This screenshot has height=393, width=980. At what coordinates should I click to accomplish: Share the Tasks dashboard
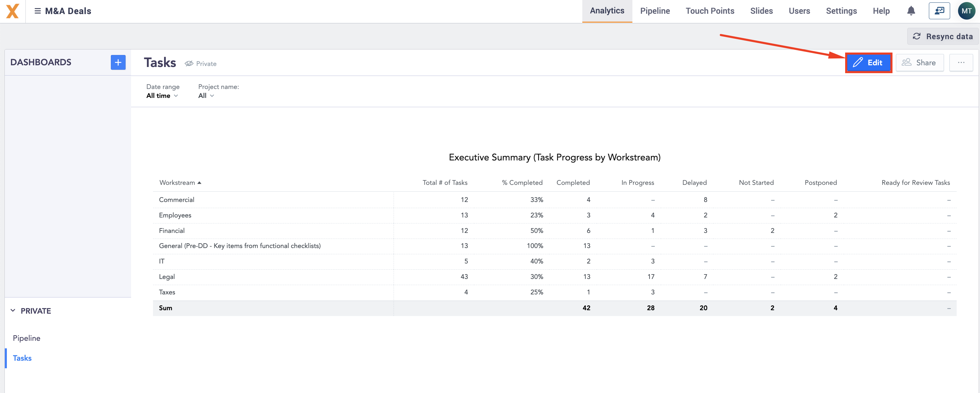click(920, 63)
